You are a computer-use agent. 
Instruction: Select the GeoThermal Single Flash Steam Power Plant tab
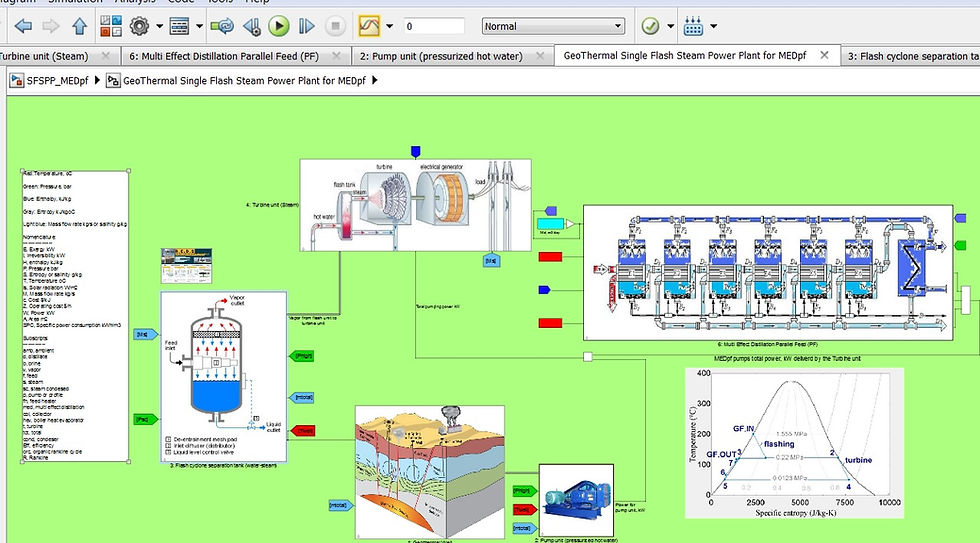coord(685,55)
